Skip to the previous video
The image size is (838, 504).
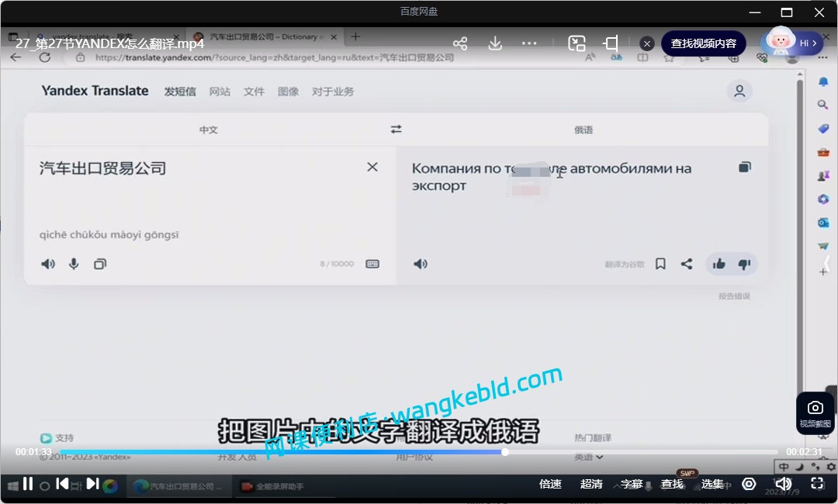[x=62, y=484]
